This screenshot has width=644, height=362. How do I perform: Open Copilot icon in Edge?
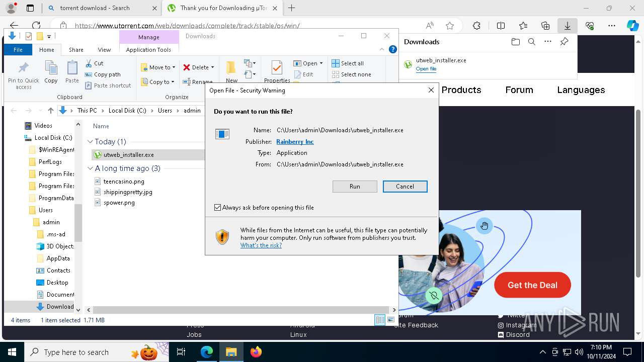point(632,26)
